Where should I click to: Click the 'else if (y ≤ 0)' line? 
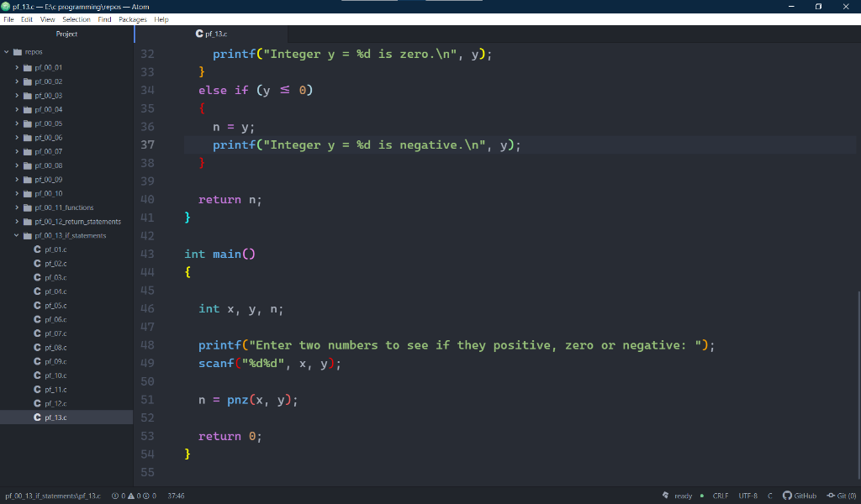[256, 90]
